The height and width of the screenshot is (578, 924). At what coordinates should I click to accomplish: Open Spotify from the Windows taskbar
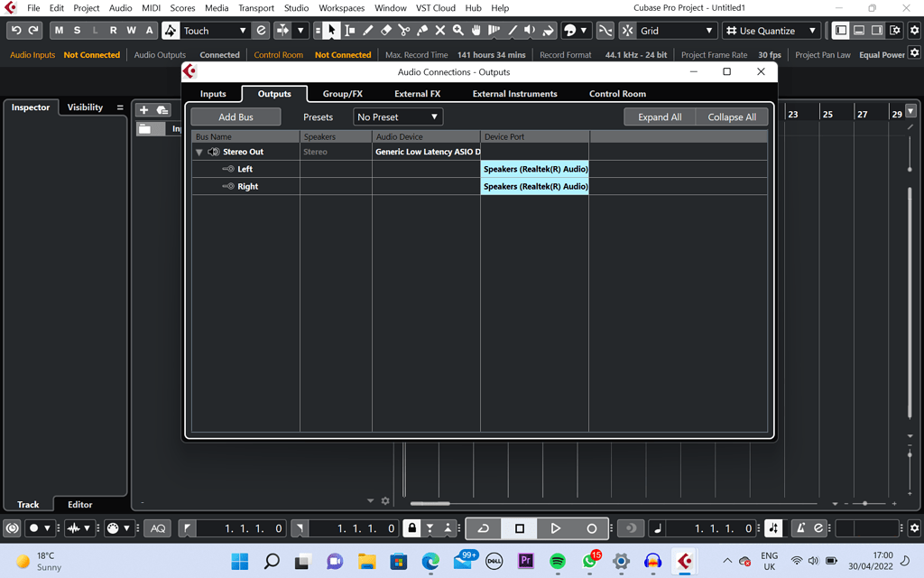point(557,561)
